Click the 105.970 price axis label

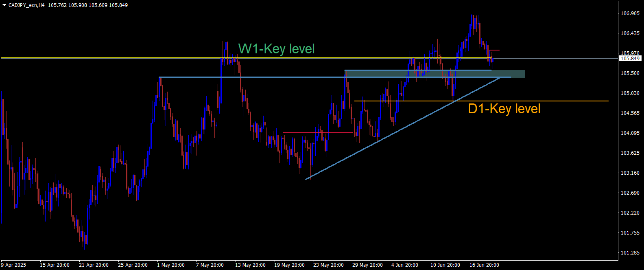point(630,53)
